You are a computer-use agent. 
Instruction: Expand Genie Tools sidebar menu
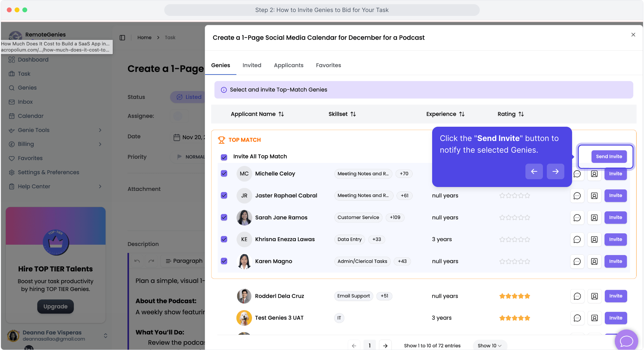click(x=100, y=130)
